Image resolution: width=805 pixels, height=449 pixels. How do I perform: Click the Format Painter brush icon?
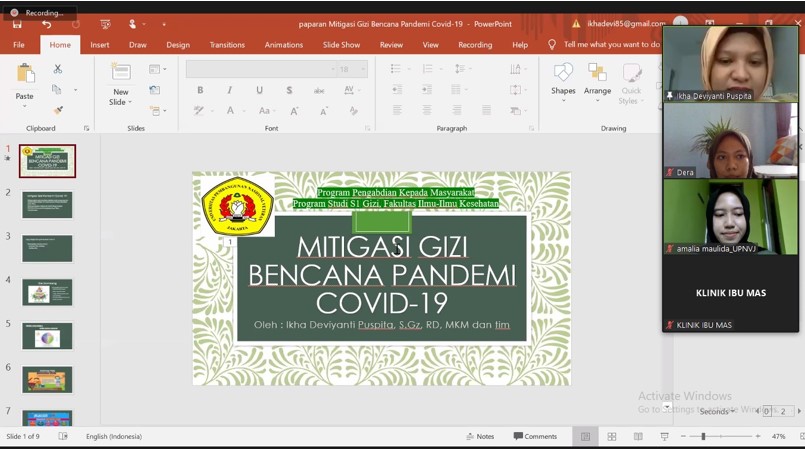click(x=57, y=110)
